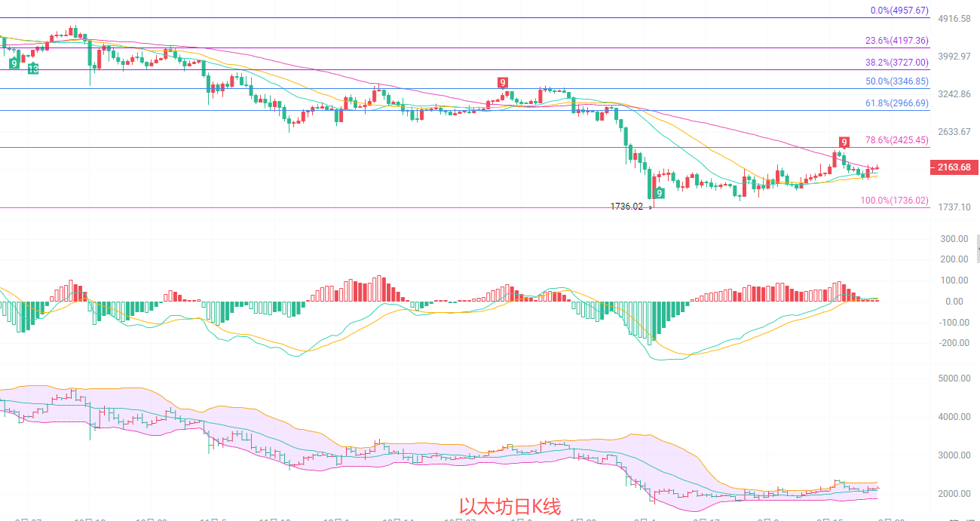Click the 300.00 MACD axis label
Image resolution: width=980 pixels, height=521 pixels.
(953, 239)
